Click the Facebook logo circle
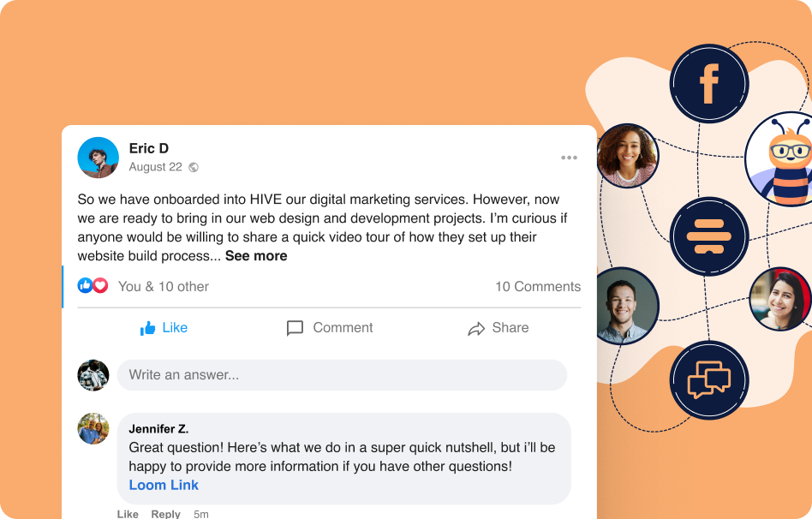 (x=709, y=84)
